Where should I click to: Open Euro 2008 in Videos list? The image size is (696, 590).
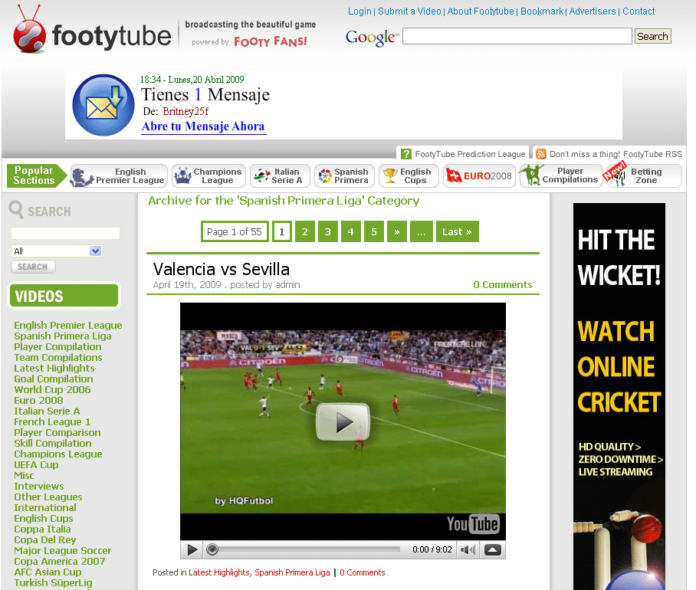pyautogui.click(x=39, y=400)
